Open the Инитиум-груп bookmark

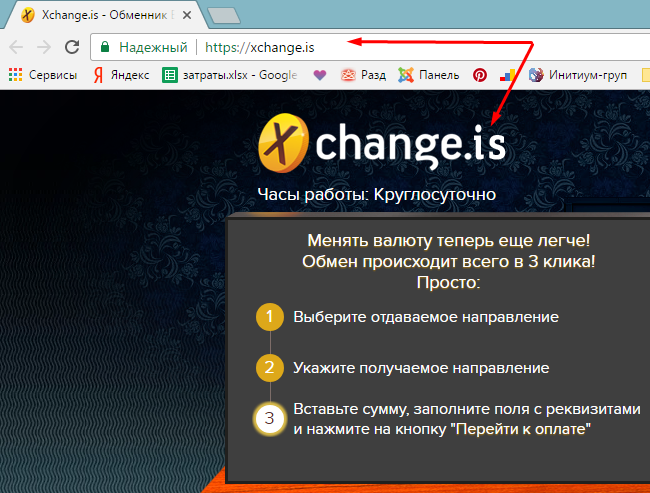(578, 75)
